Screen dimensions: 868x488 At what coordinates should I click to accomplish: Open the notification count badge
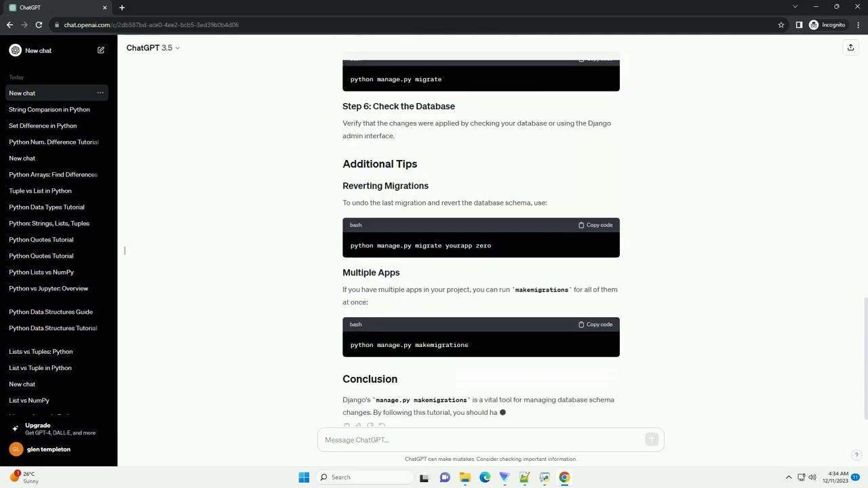(x=856, y=477)
